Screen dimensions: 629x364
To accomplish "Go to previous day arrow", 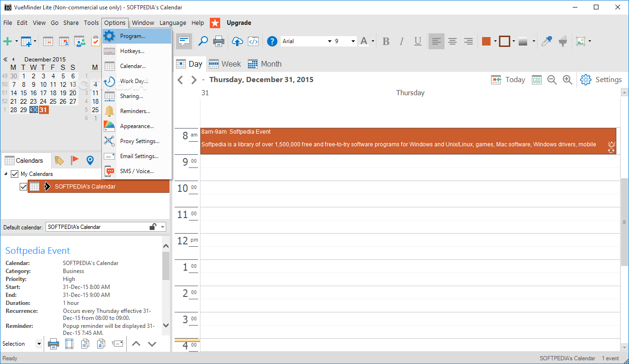I will (180, 80).
